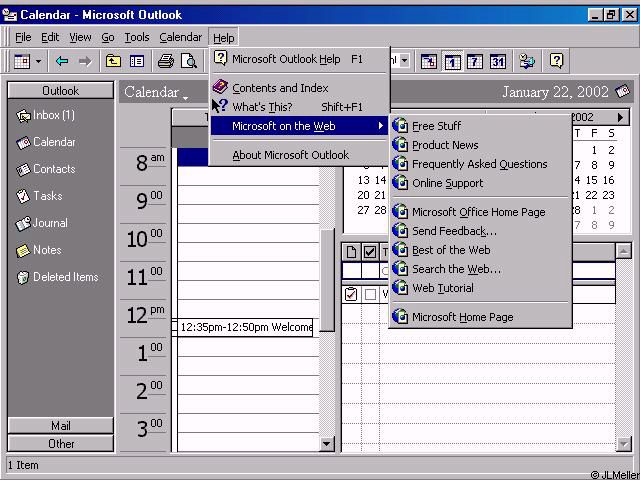Image resolution: width=640 pixels, height=480 pixels.
Task: Open the File menu
Action: point(23,38)
